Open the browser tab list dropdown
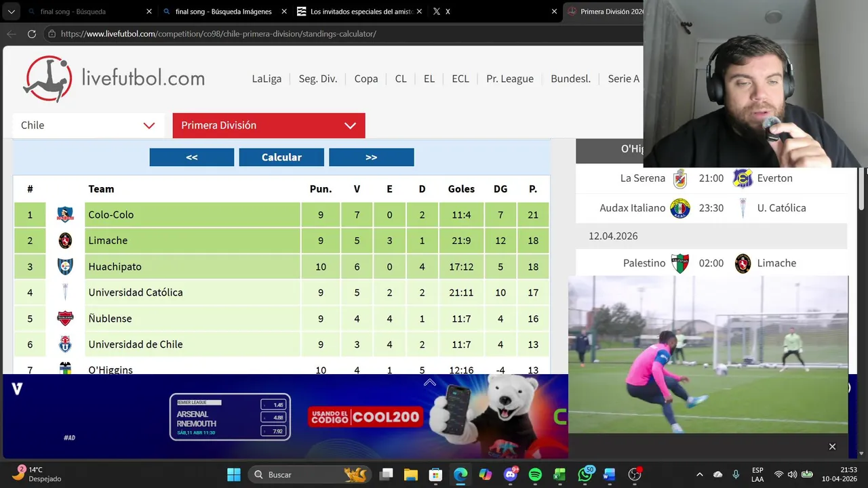 11,12
